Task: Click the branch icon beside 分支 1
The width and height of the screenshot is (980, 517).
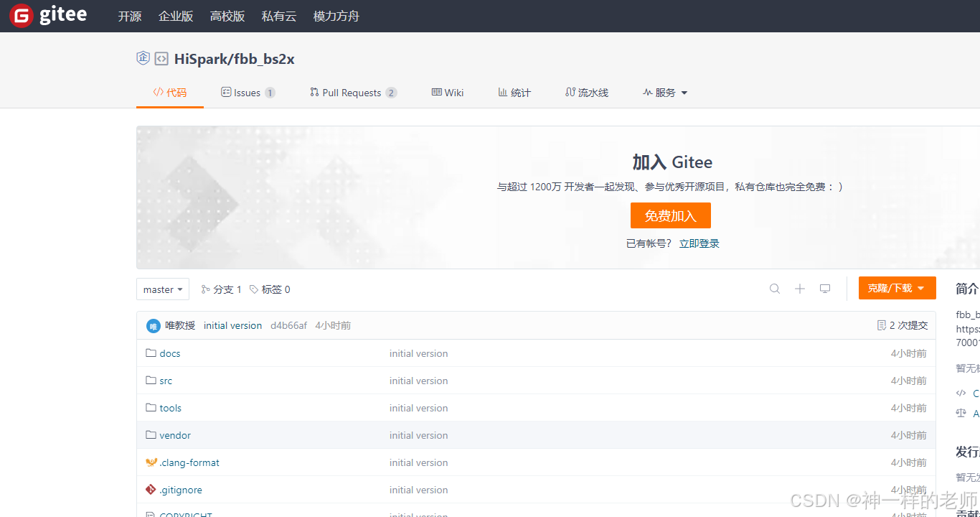Action: coord(206,289)
